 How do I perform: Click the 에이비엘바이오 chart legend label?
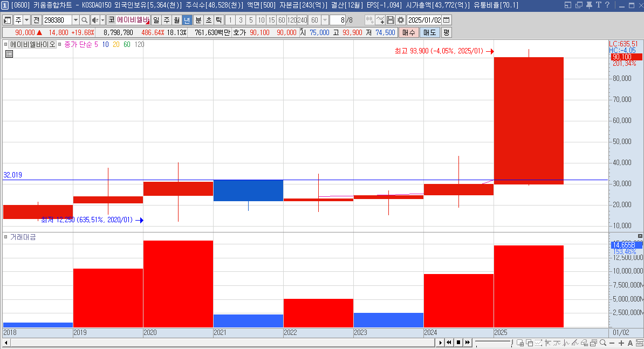click(x=33, y=44)
